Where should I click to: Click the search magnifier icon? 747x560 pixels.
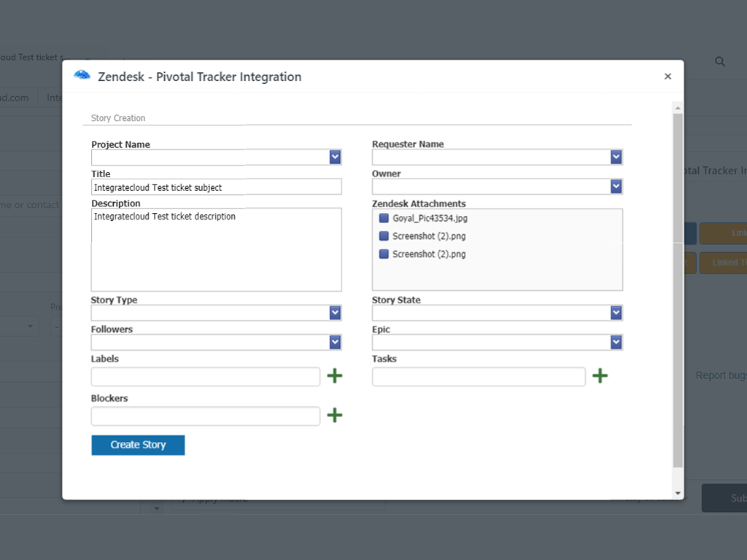720,62
